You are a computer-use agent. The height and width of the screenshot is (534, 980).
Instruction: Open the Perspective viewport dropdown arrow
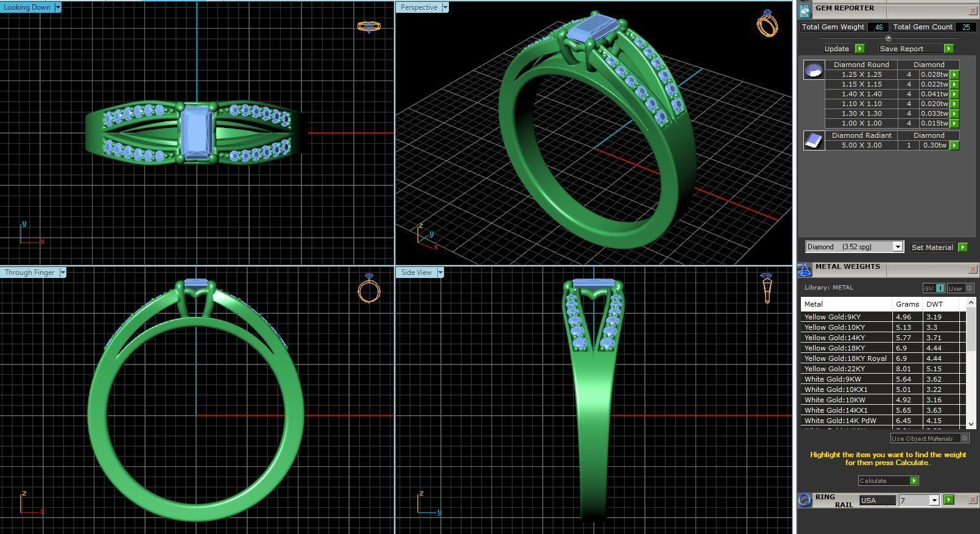[445, 7]
